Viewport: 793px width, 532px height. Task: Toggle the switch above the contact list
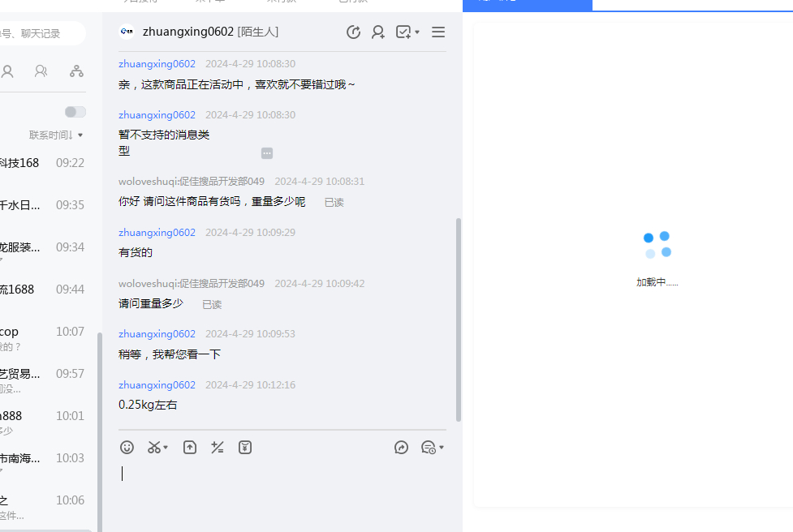tap(75, 112)
